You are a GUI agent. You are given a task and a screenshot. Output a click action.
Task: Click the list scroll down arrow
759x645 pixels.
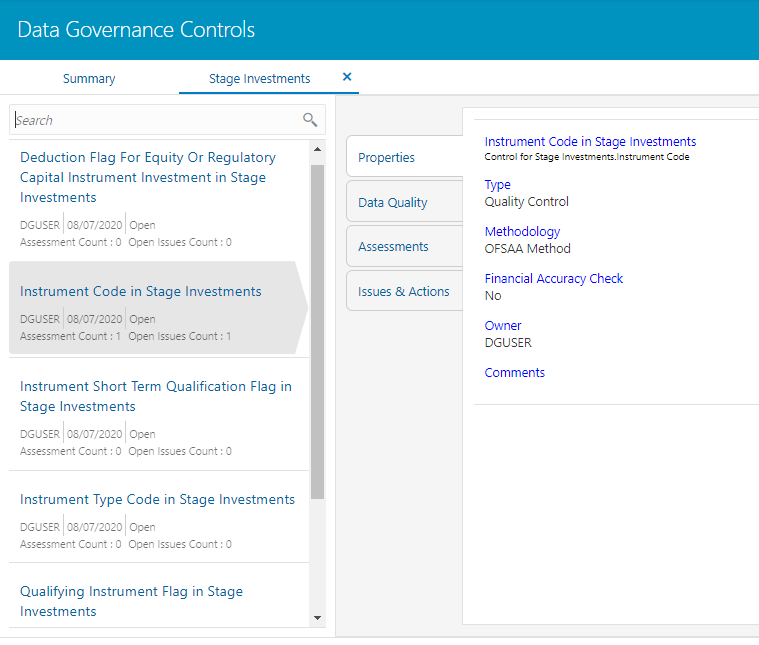318,617
